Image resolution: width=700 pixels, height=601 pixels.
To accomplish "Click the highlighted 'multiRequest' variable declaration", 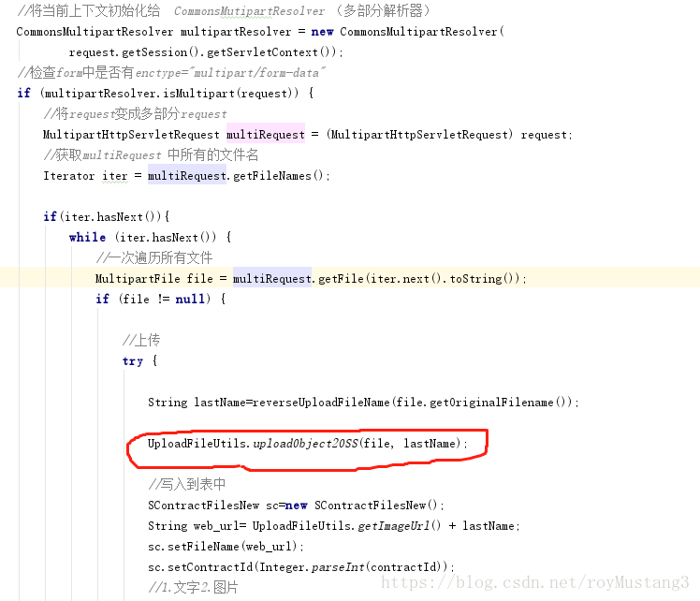I will tap(266, 135).
